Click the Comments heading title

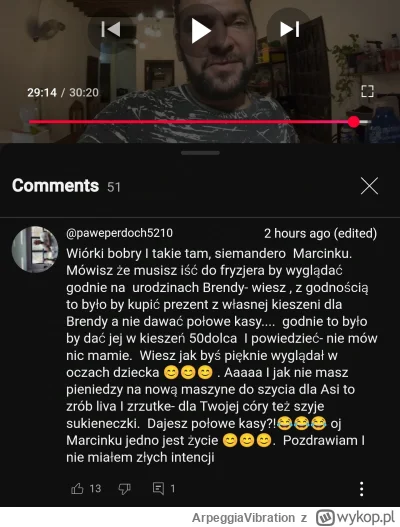(x=55, y=186)
